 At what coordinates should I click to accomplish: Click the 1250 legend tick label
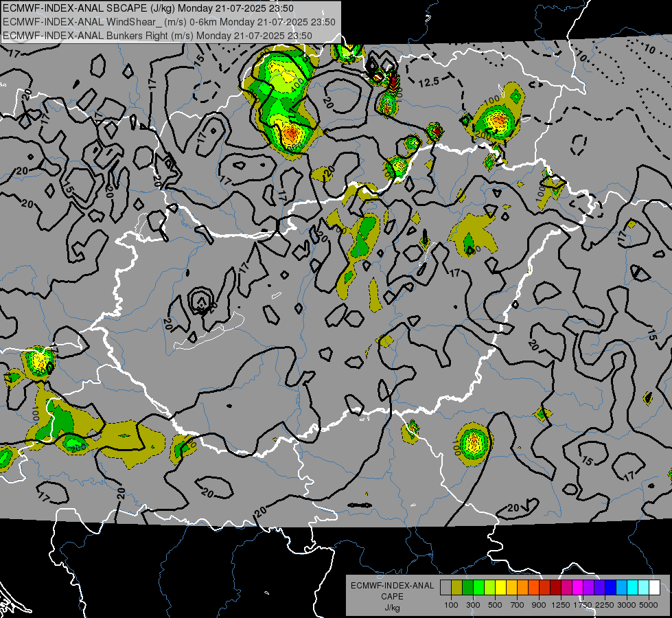coord(561,605)
